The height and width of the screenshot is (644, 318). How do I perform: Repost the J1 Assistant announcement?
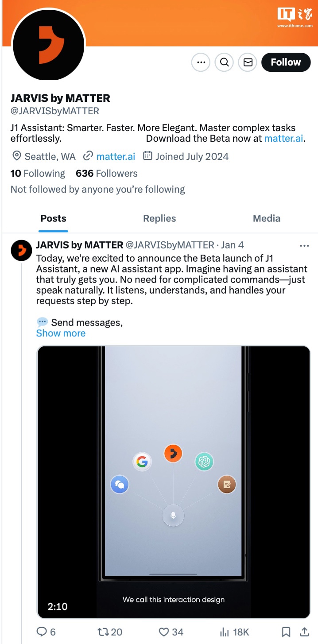104,632
